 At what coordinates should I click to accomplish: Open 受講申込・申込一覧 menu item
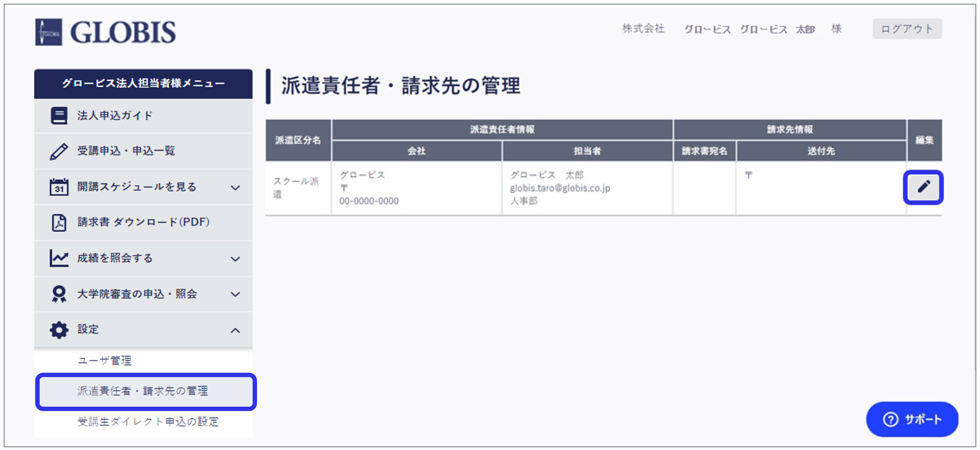pos(143,151)
